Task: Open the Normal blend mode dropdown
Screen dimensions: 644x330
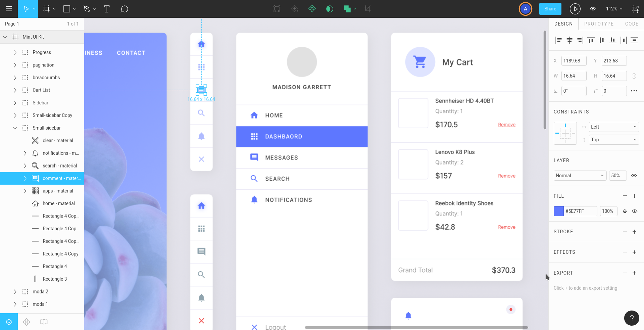Action: pos(580,176)
